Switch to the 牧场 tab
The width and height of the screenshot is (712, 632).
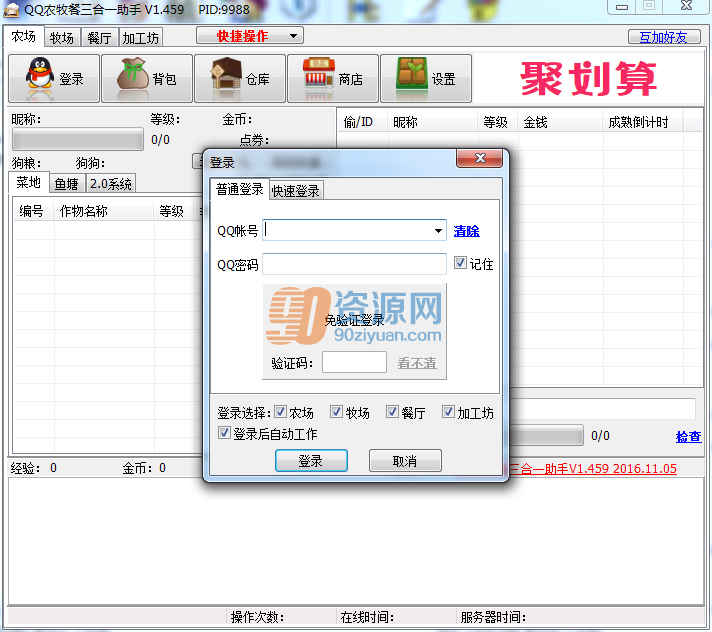pos(62,38)
